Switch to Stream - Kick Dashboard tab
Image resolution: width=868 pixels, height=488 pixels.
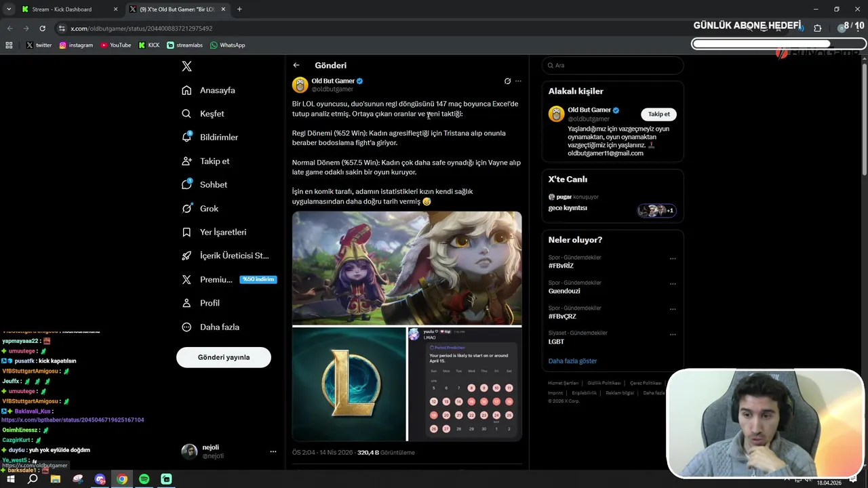pos(69,9)
